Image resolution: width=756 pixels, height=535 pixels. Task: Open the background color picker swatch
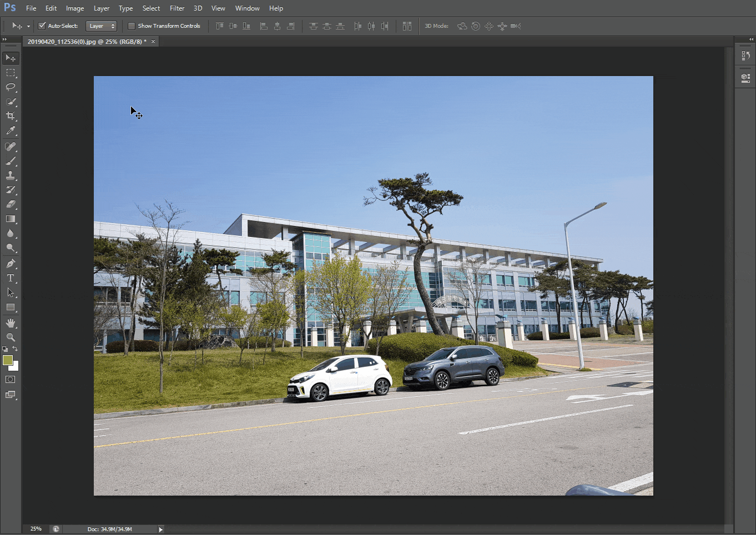pyautogui.click(x=16, y=367)
